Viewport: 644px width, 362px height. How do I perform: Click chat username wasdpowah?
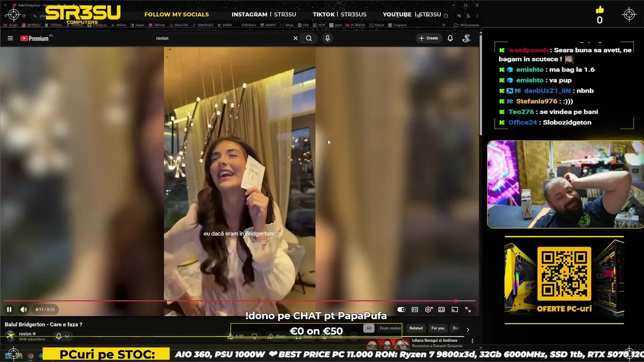528,50
